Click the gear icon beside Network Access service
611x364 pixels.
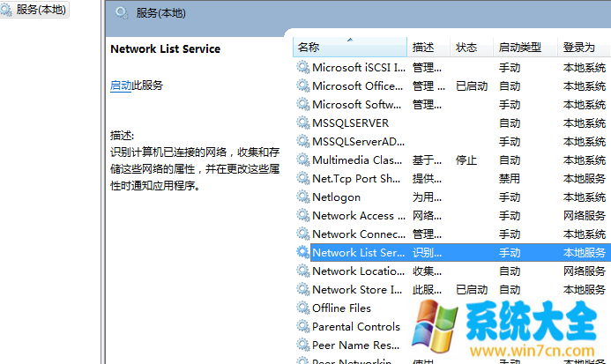tap(302, 215)
